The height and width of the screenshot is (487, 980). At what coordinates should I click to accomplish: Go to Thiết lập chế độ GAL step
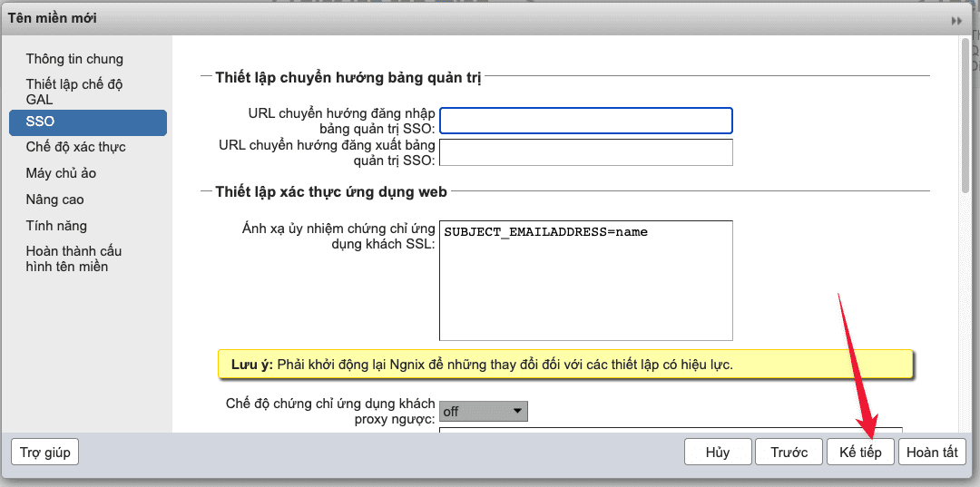[74, 92]
